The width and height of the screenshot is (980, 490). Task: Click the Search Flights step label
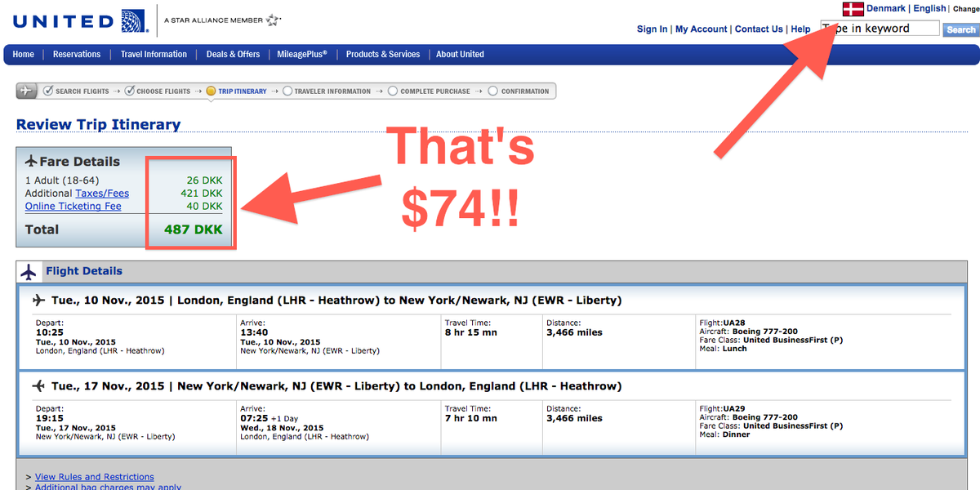pyautogui.click(x=82, y=91)
